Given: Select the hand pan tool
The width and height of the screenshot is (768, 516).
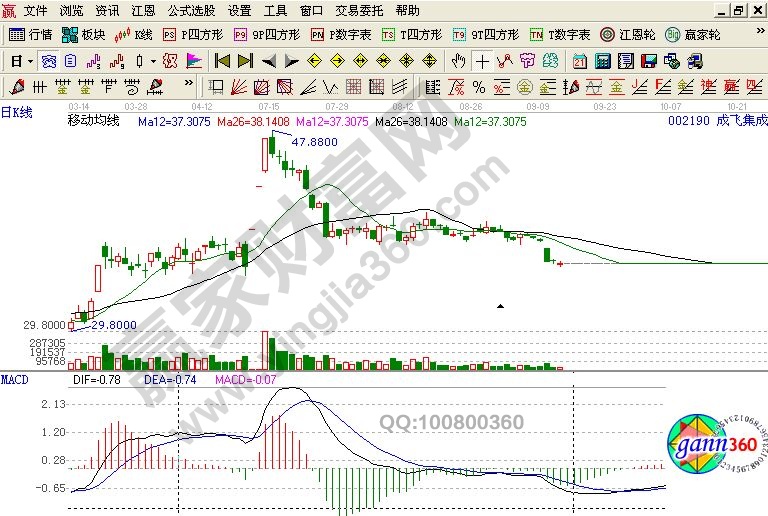Looking at the screenshot, I should click(x=459, y=60).
